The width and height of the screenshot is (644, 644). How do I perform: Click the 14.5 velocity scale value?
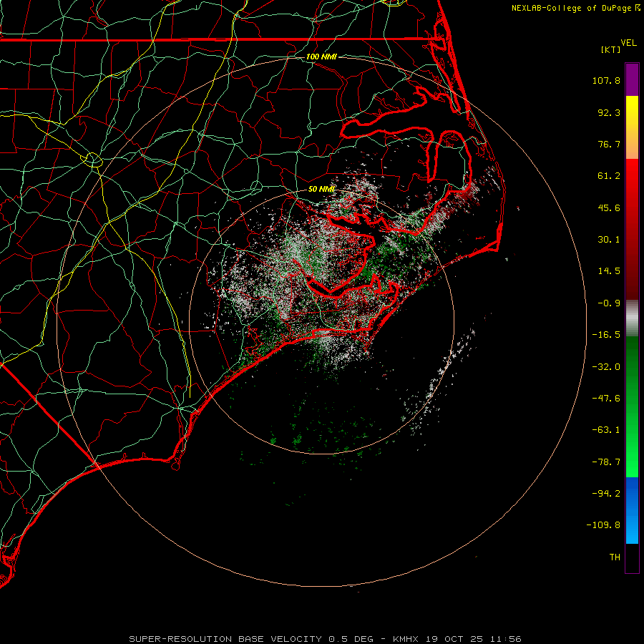609,271
